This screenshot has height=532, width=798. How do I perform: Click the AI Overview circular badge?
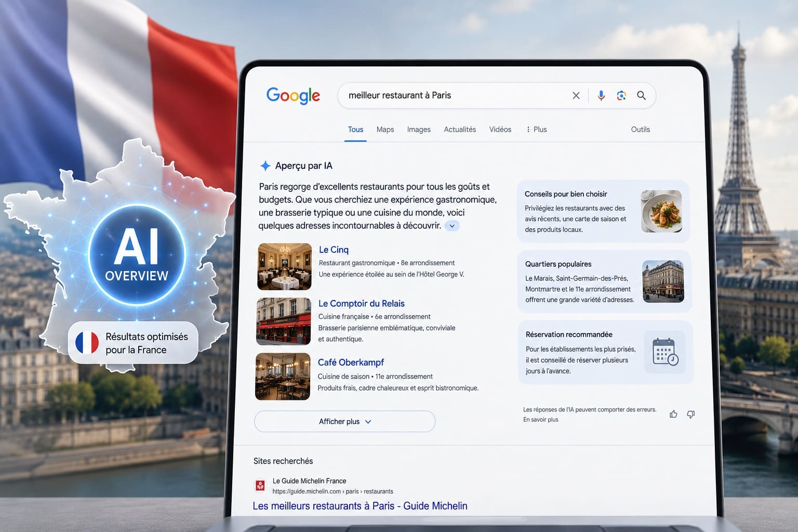(137, 255)
